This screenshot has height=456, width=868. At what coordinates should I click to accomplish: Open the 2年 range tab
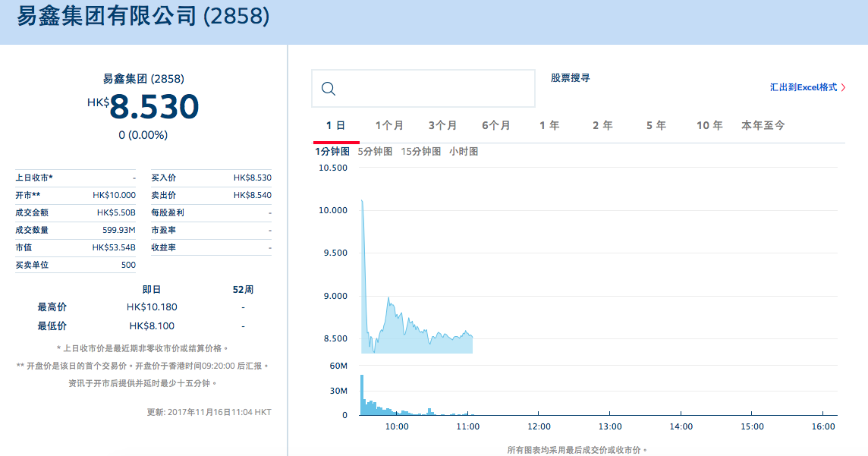(x=602, y=126)
